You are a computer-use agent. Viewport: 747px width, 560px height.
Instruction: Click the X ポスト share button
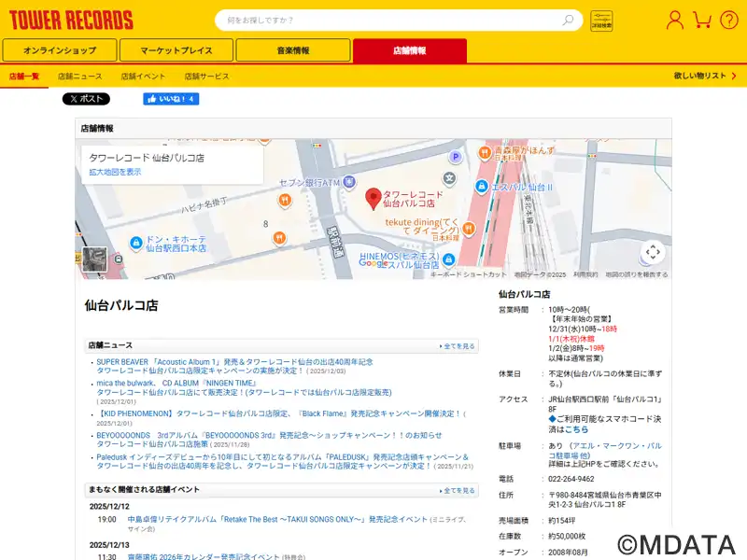pos(86,99)
